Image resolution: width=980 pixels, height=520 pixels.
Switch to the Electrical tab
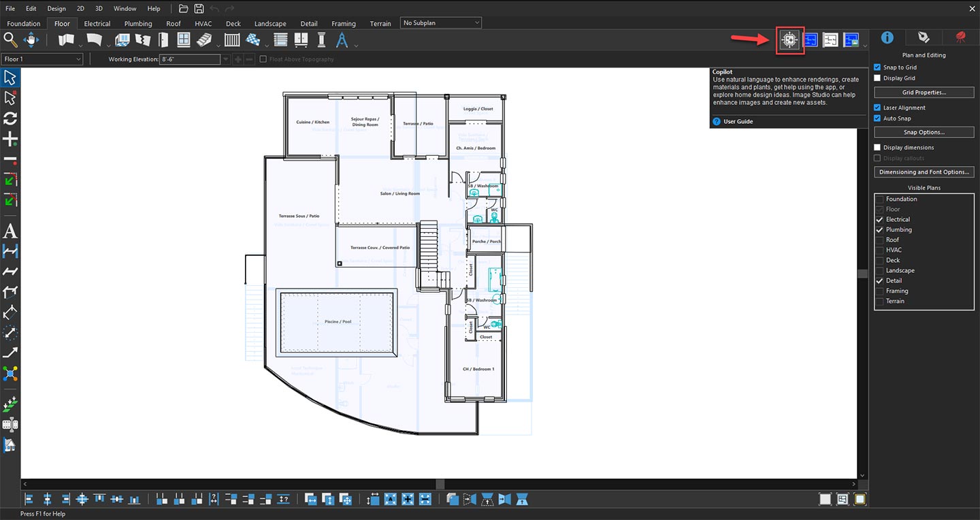point(97,24)
